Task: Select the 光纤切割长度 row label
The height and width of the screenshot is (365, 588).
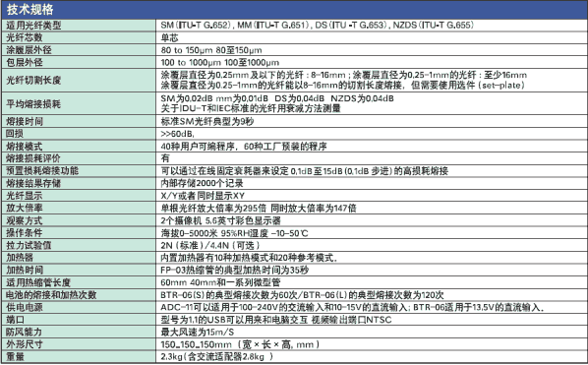Action: pos(33,80)
